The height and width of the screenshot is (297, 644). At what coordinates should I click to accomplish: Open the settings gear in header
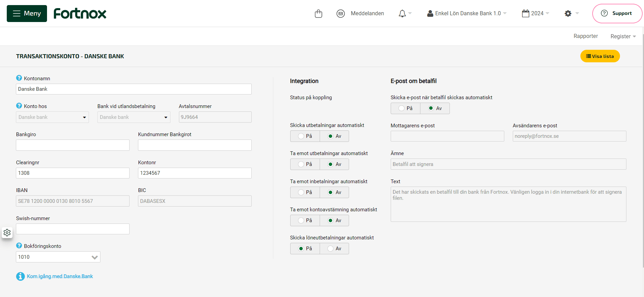[568, 14]
